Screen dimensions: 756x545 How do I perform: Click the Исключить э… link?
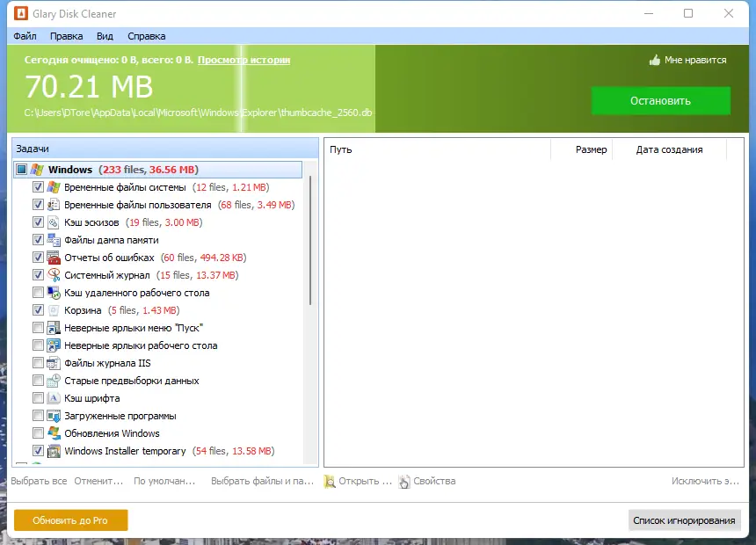click(x=705, y=482)
